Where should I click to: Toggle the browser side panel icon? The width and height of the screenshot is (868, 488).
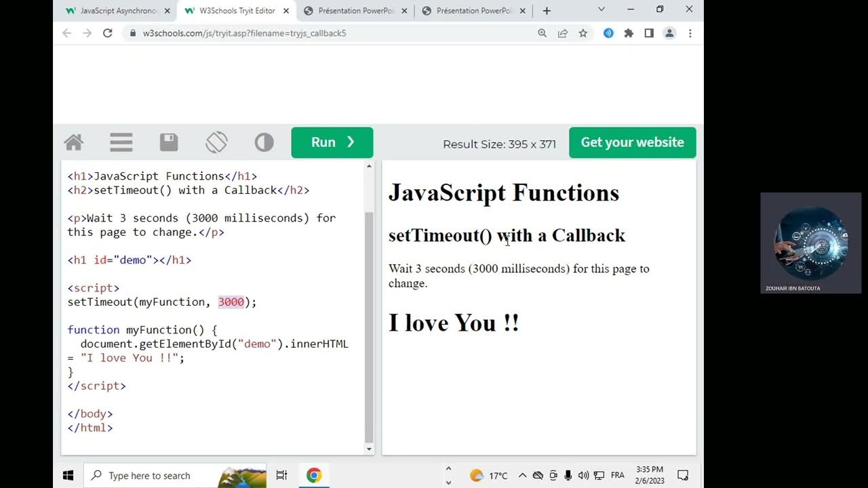tap(649, 33)
